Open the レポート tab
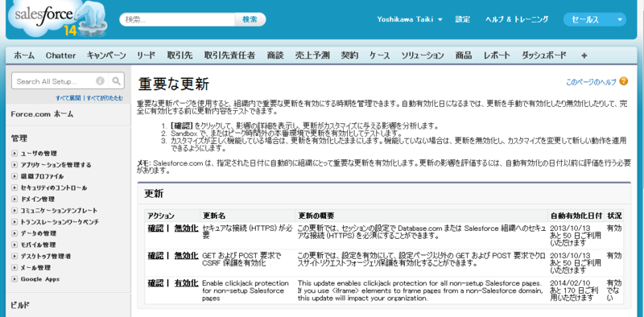The height and width of the screenshot is (317, 644). (497, 56)
